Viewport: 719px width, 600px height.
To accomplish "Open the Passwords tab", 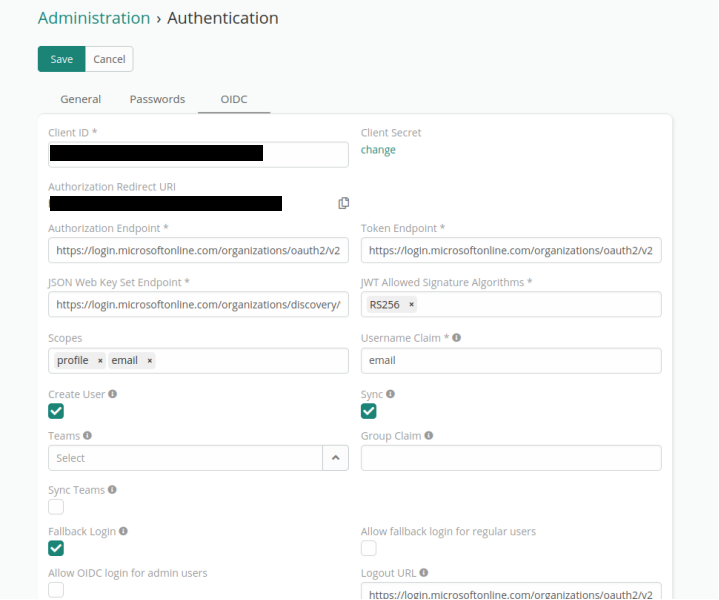I will tap(157, 99).
